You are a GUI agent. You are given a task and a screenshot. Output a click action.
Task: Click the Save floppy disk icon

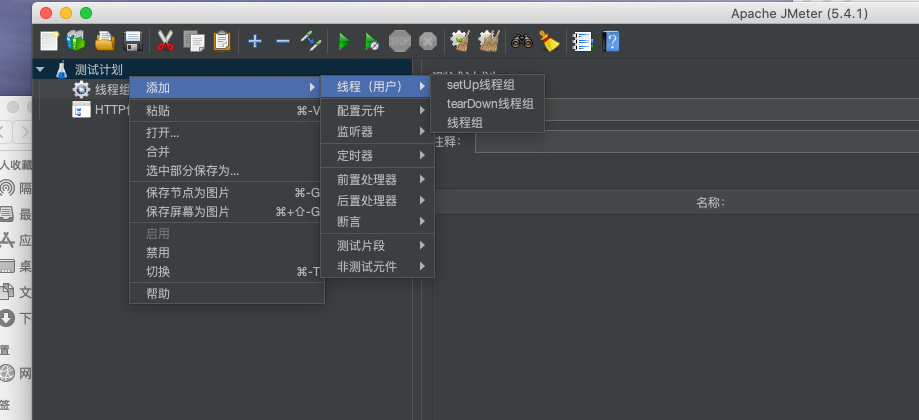pos(133,41)
